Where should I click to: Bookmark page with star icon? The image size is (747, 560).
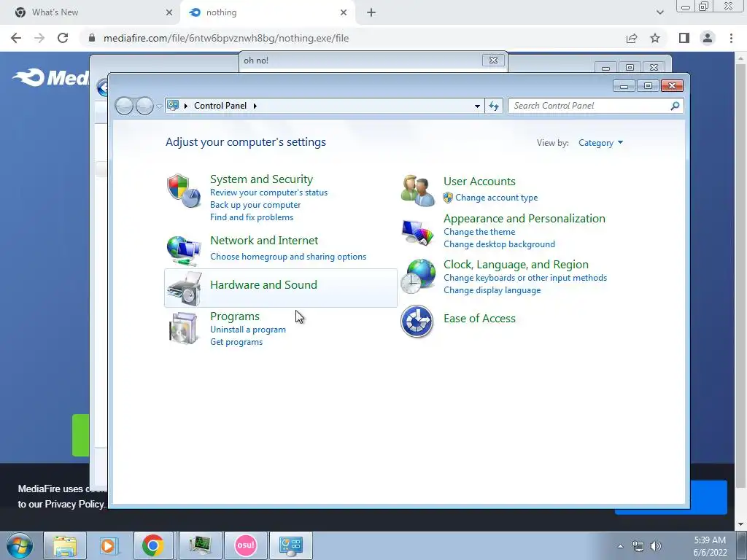pos(655,38)
